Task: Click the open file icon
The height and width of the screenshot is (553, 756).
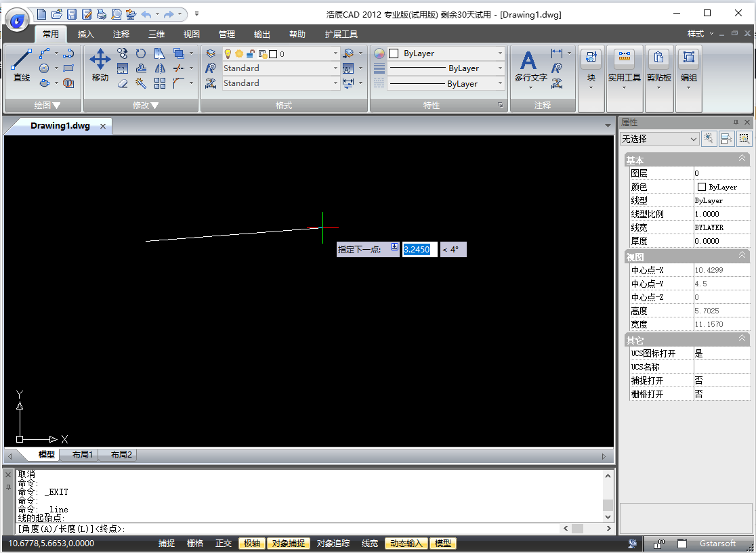Action: [x=57, y=14]
